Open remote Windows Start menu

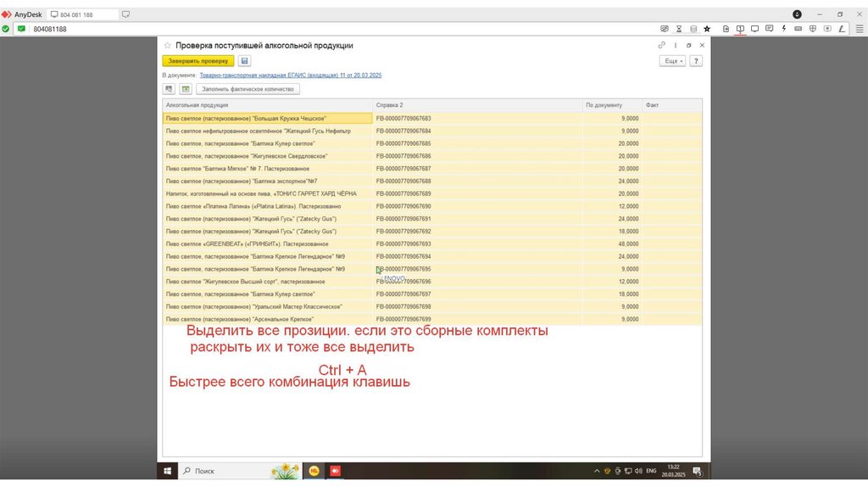pyautogui.click(x=167, y=471)
